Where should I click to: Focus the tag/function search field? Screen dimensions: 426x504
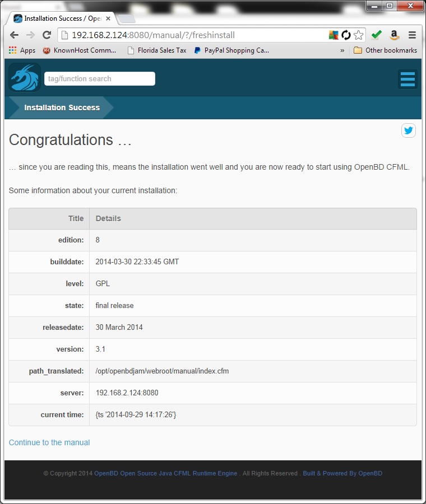tap(99, 79)
